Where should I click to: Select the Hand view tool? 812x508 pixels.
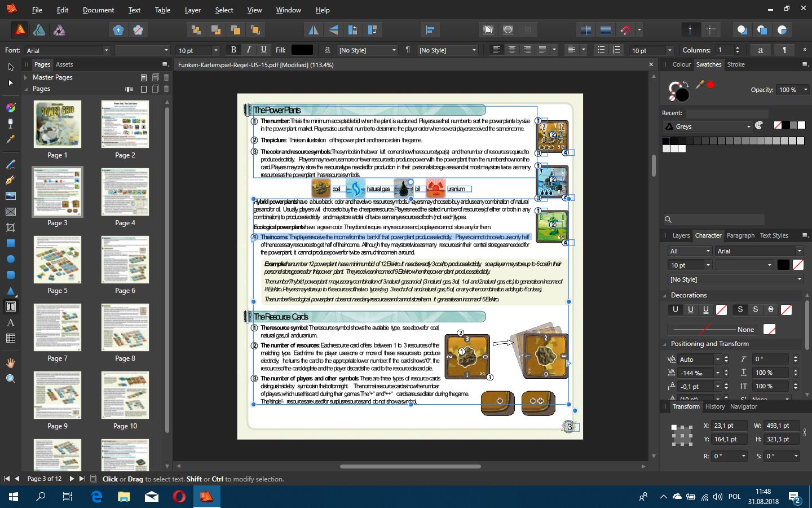coord(11,363)
